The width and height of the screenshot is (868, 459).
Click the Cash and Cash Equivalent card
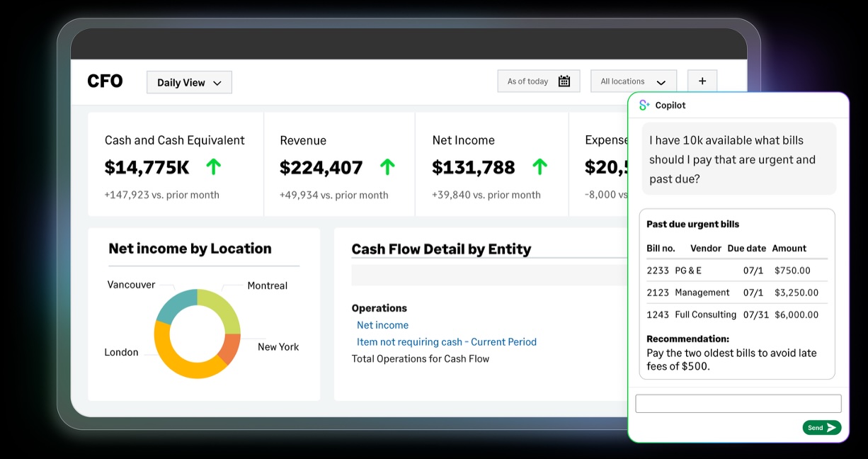tap(175, 164)
